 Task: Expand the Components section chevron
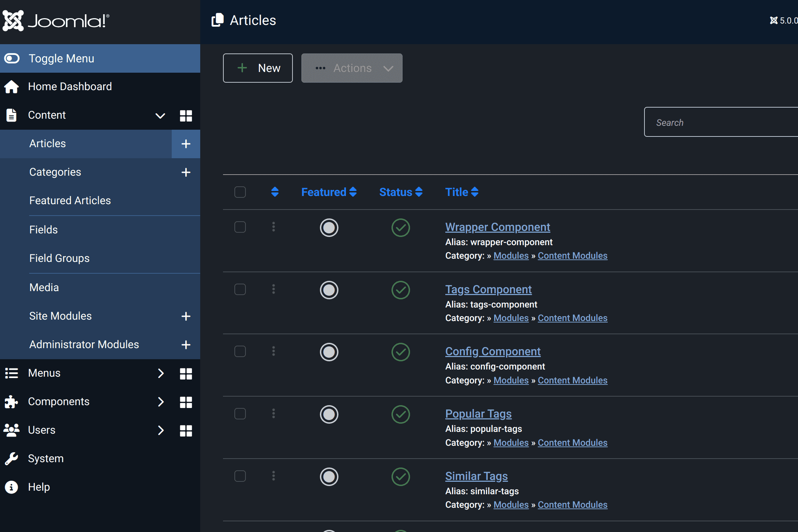161,402
